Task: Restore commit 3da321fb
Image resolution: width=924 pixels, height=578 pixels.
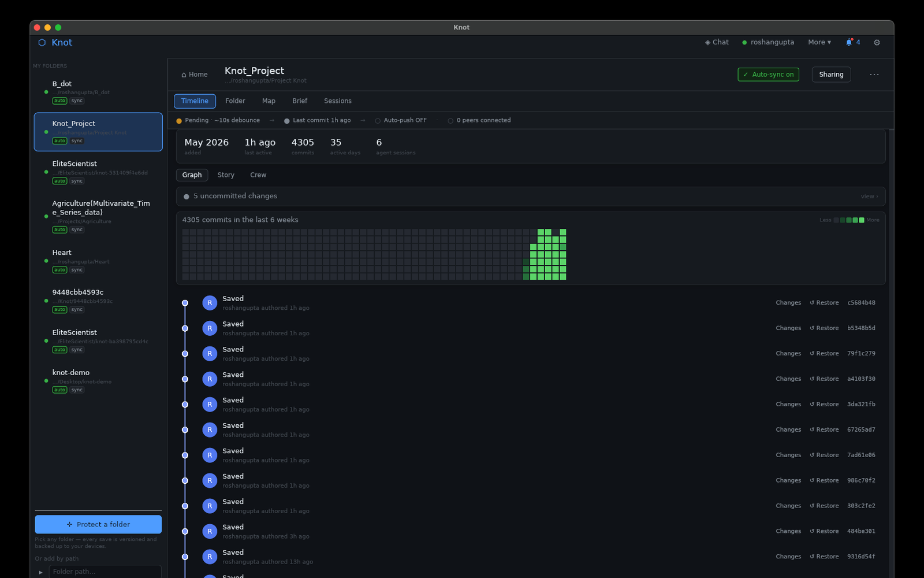Action: click(824, 405)
